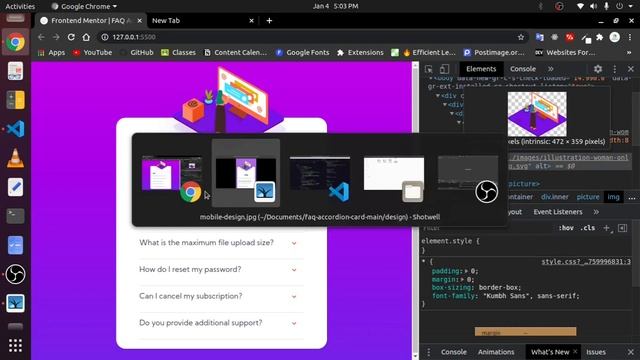640x360 pixels.
Task: Show Applications grid in the dock
Action: point(16,345)
